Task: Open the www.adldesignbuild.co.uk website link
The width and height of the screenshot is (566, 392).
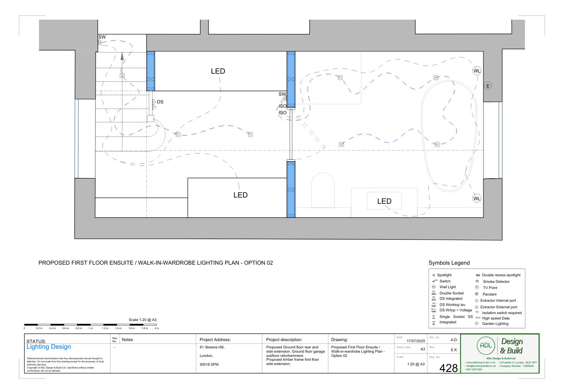Action: coord(481,362)
